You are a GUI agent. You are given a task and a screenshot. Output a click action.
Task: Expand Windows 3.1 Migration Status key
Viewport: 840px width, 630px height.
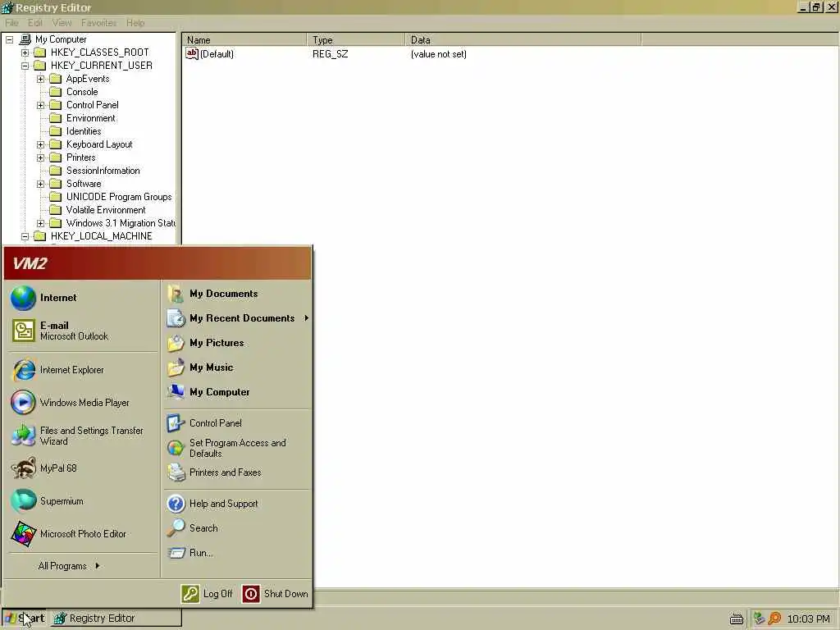click(x=40, y=223)
